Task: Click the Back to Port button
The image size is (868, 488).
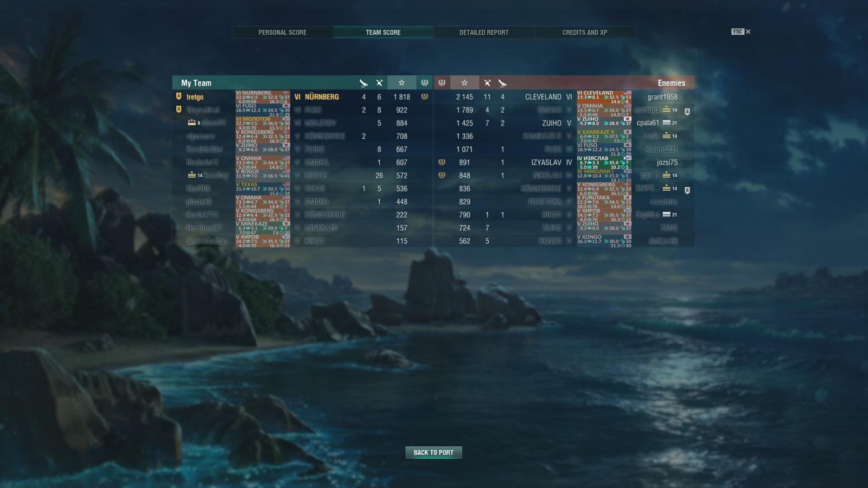Action: 433,452
